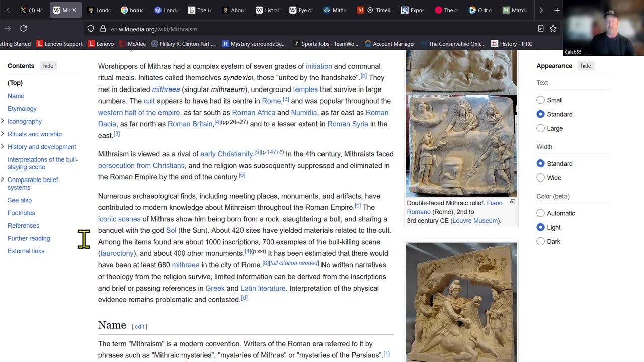Switch to the 'About' tab
644x362 pixels.
tap(234, 10)
